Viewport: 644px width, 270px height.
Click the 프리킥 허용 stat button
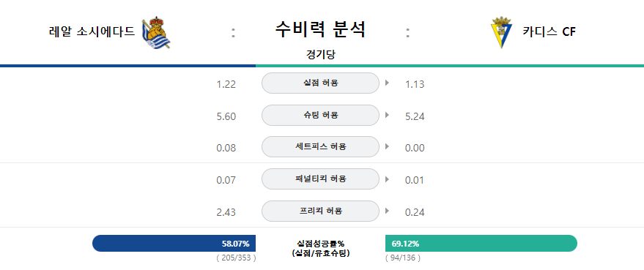click(x=320, y=211)
